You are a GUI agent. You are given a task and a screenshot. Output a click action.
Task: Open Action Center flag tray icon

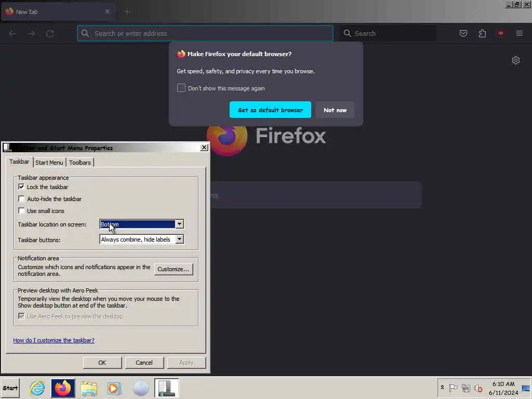click(453, 388)
